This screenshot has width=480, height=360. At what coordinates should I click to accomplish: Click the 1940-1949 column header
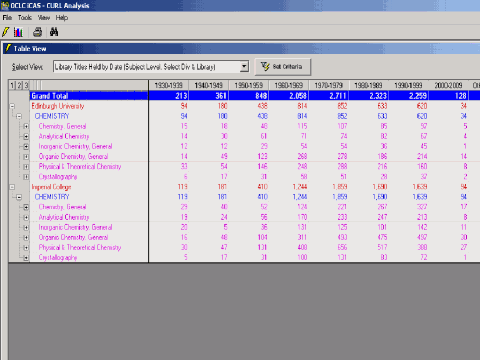tap(209, 85)
